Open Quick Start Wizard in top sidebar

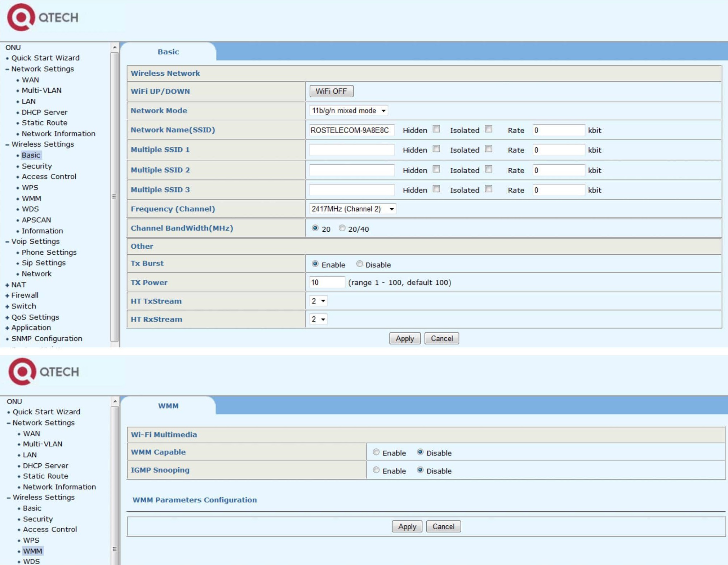pyautogui.click(x=45, y=58)
